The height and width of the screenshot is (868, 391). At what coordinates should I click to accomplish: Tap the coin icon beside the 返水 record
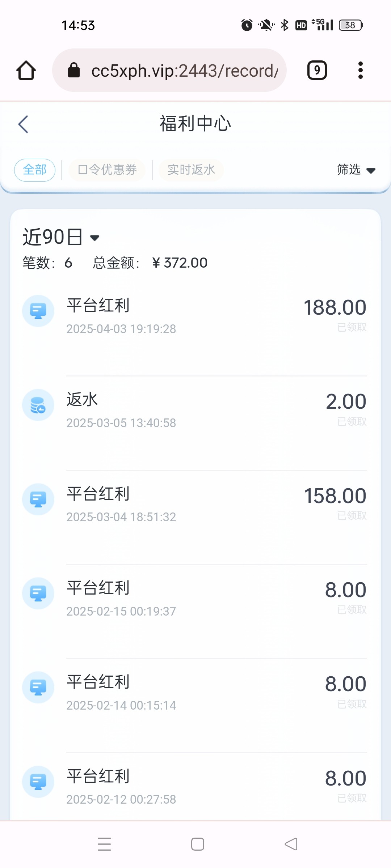coord(38,405)
